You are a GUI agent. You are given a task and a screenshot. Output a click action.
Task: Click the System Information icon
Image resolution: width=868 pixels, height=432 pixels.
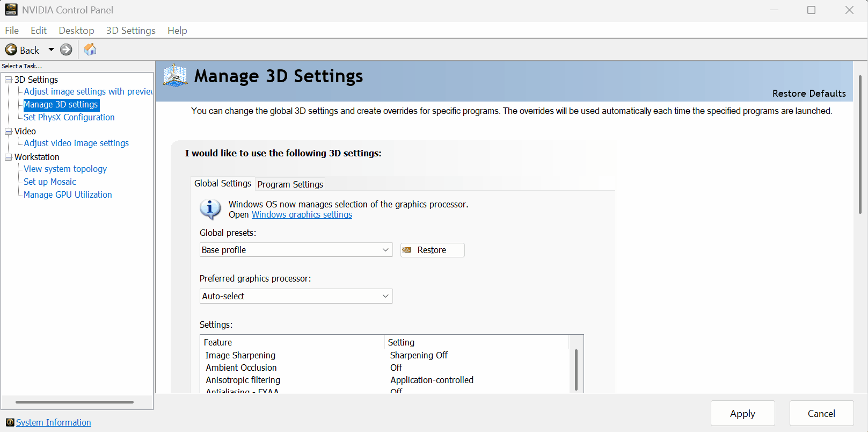click(x=10, y=422)
